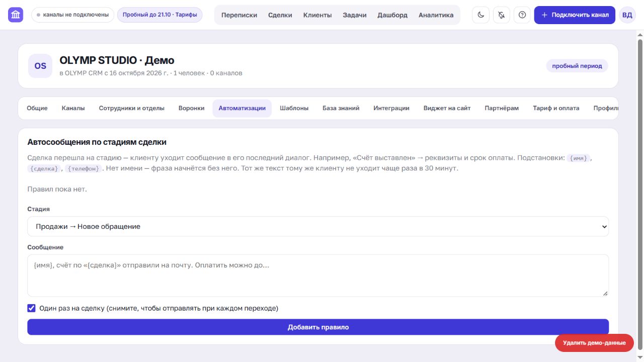This screenshot has width=644, height=362.
Task: Switch to the Виджет на сайт tab
Action: pos(447,108)
